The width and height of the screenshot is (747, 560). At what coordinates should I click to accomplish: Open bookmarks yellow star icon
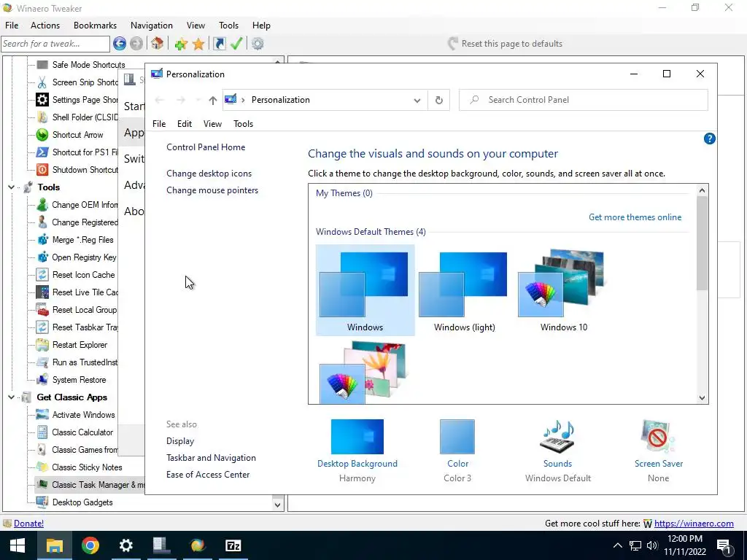click(x=198, y=44)
